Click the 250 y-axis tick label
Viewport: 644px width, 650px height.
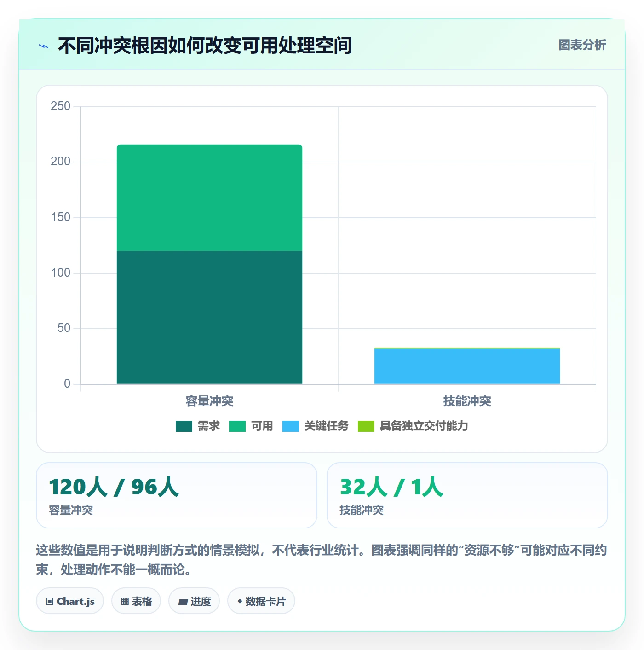60,106
